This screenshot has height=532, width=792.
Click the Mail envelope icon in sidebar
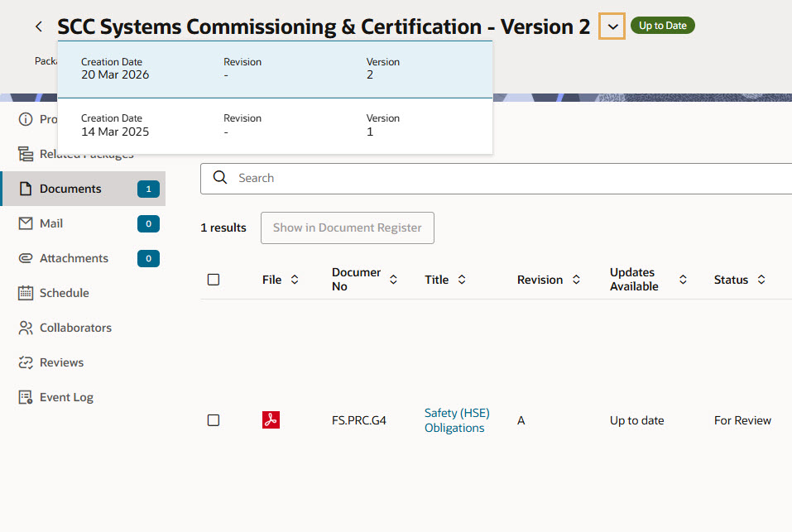pyautogui.click(x=25, y=223)
